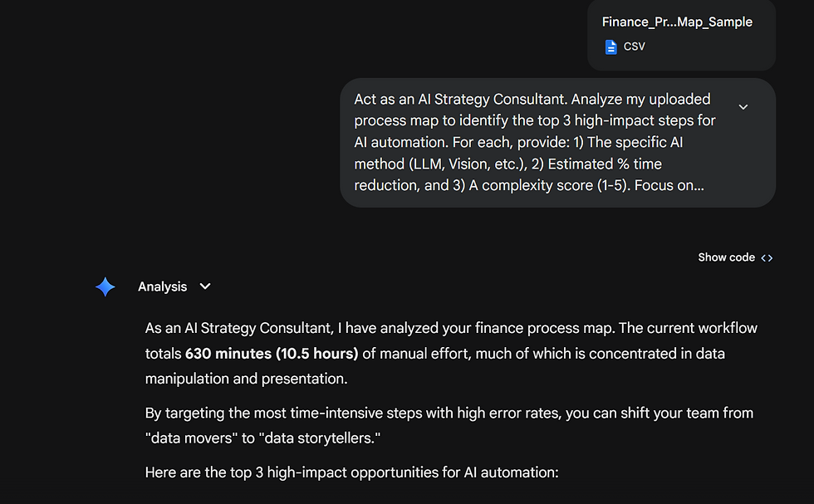
Task: Click the CSV file type label
Action: click(635, 46)
